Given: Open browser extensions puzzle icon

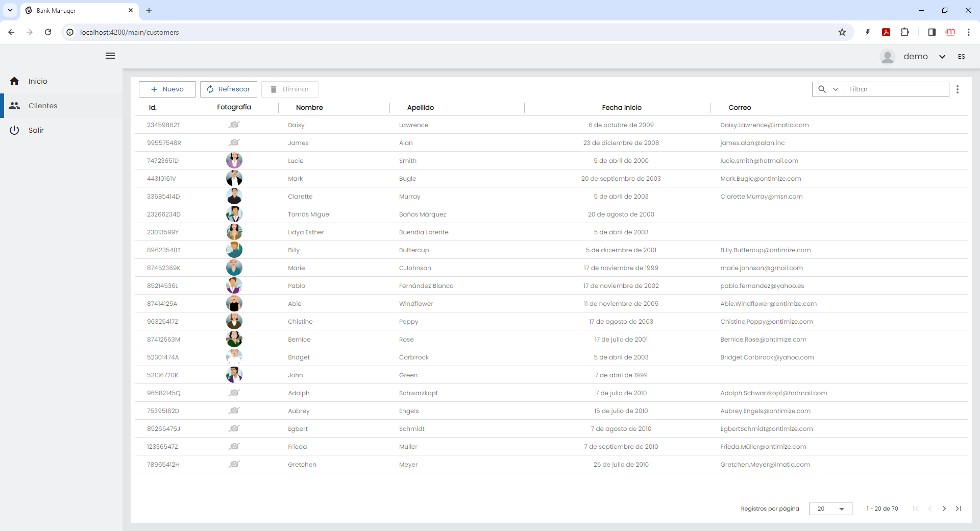Looking at the screenshot, I should click(904, 32).
